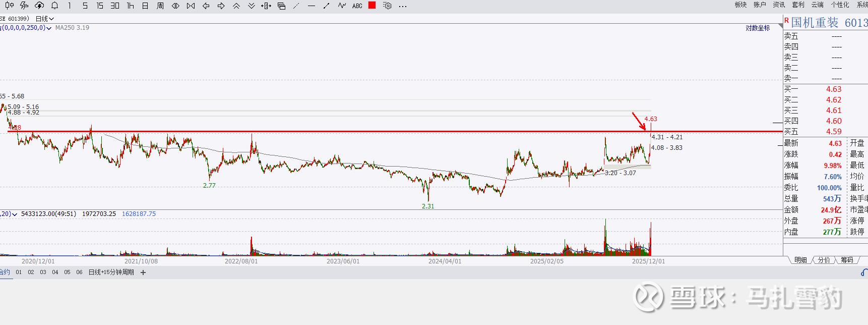Click the 涨幅 value 9.98%

point(832,166)
